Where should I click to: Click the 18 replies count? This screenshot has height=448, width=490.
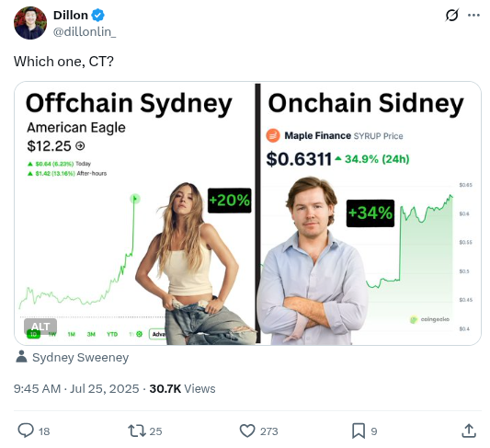tap(44, 431)
